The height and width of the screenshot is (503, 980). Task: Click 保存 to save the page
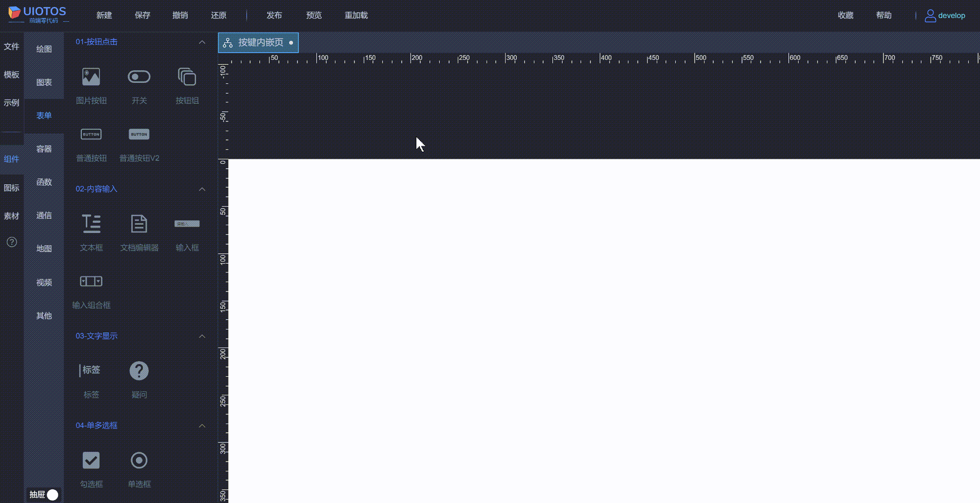pyautogui.click(x=142, y=16)
